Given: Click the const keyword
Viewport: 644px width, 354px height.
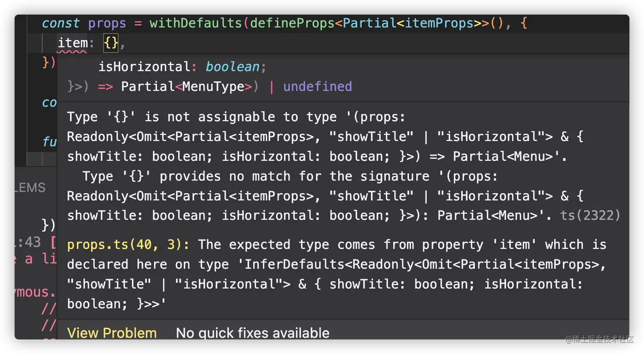Looking at the screenshot, I should (x=60, y=23).
